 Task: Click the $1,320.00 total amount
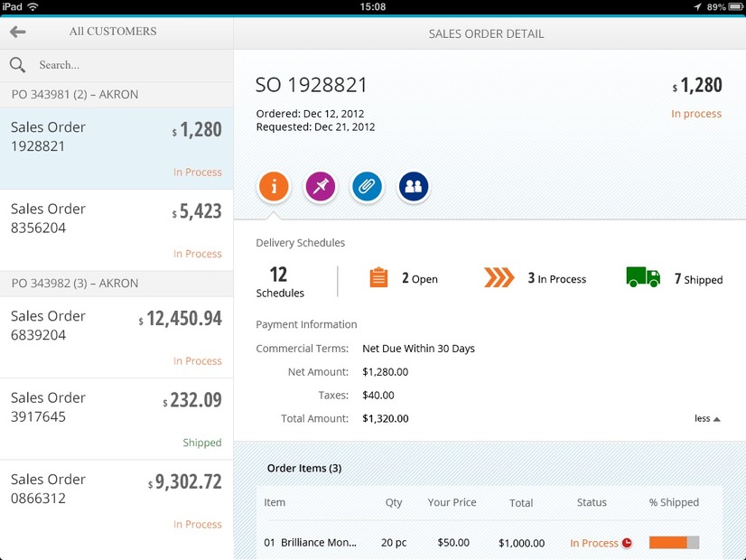[386, 419]
